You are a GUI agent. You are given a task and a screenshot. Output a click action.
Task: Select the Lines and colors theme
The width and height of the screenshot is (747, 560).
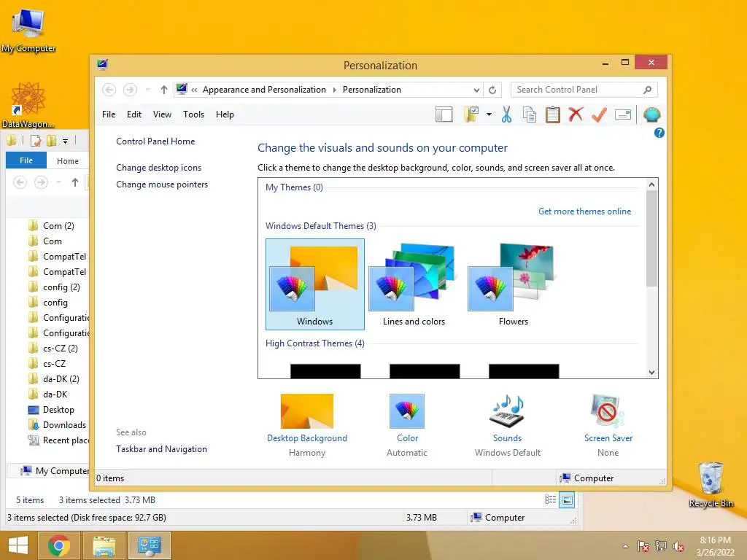point(414,284)
